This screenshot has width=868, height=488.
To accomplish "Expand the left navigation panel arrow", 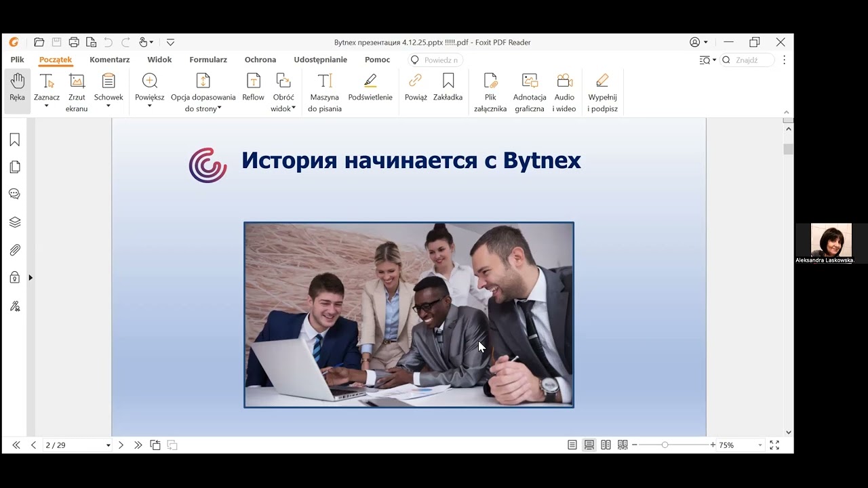I will (x=31, y=277).
